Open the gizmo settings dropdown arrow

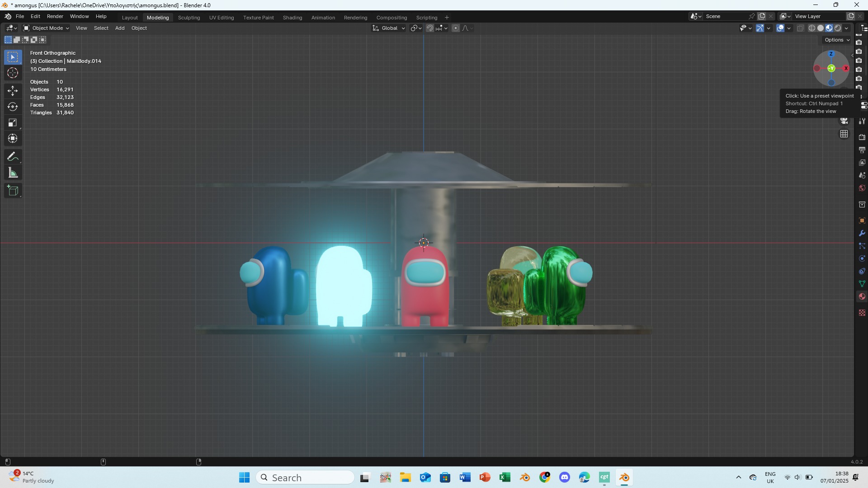(x=769, y=28)
